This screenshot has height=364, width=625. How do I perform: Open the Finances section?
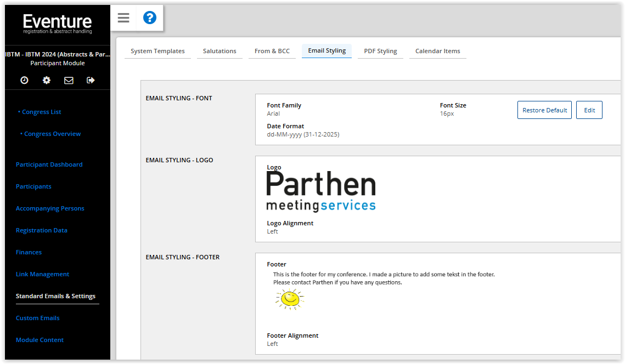[x=29, y=252]
